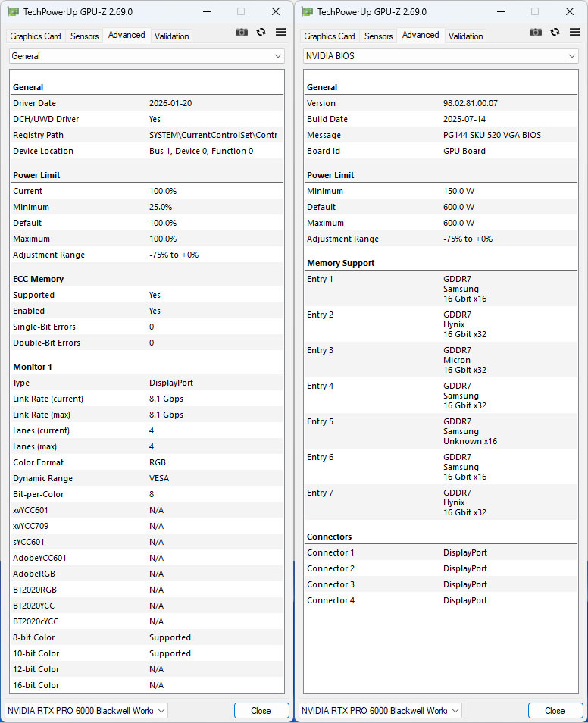Viewport: 588px width, 723px height.
Task: Click Adjustment Range row in left window
Action: (x=147, y=255)
